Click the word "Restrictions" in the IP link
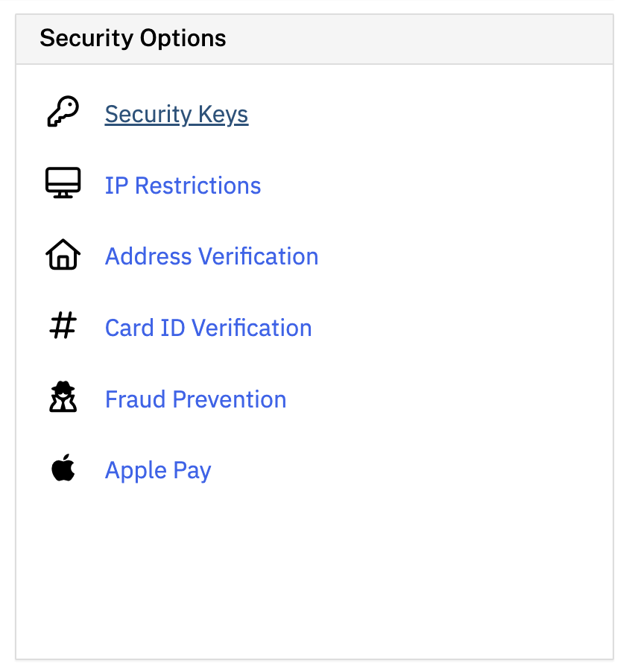This screenshot has height=672, width=629. (197, 186)
